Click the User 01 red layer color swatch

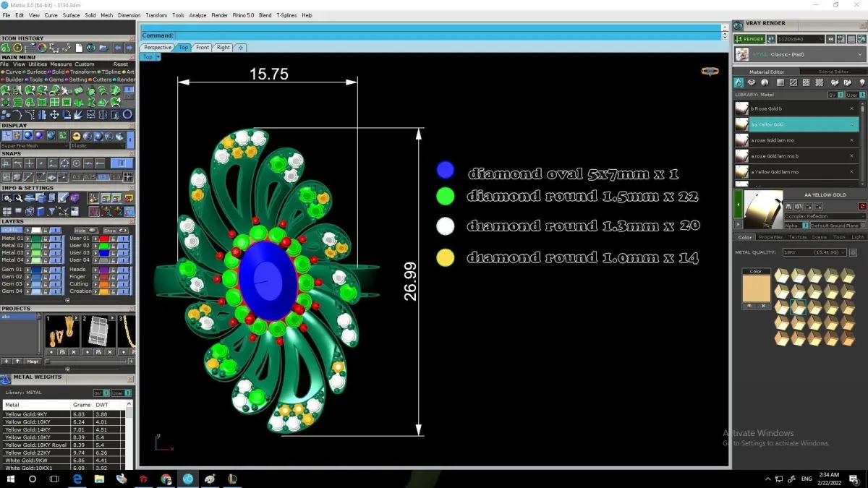pyautogui.click(x=104, y=239)
